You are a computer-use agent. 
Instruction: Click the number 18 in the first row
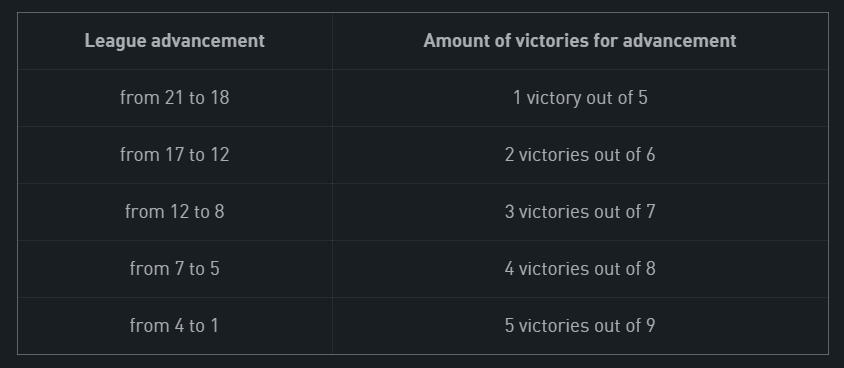[219, 98]
